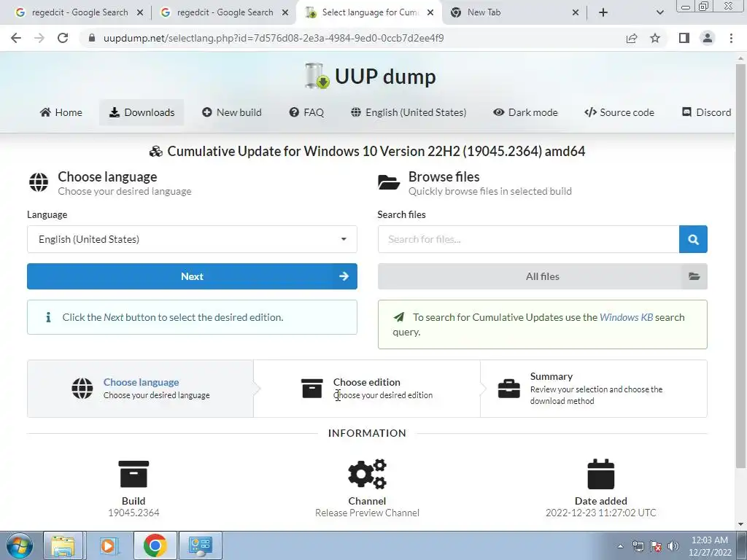The width and height of the screenshot is (747, 560).
Task: Open the FAQ navigation link
Action: coord(306,112)
